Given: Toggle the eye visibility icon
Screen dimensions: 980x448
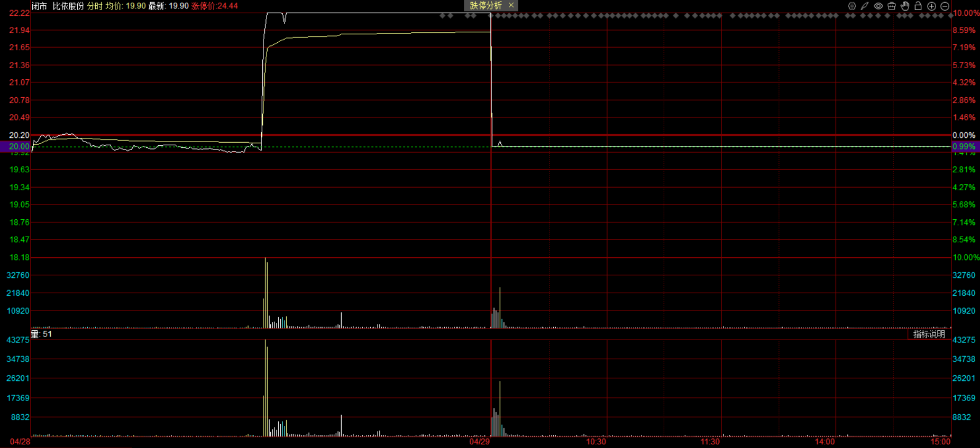Looking at the screenshot, I should click(878, 6).
